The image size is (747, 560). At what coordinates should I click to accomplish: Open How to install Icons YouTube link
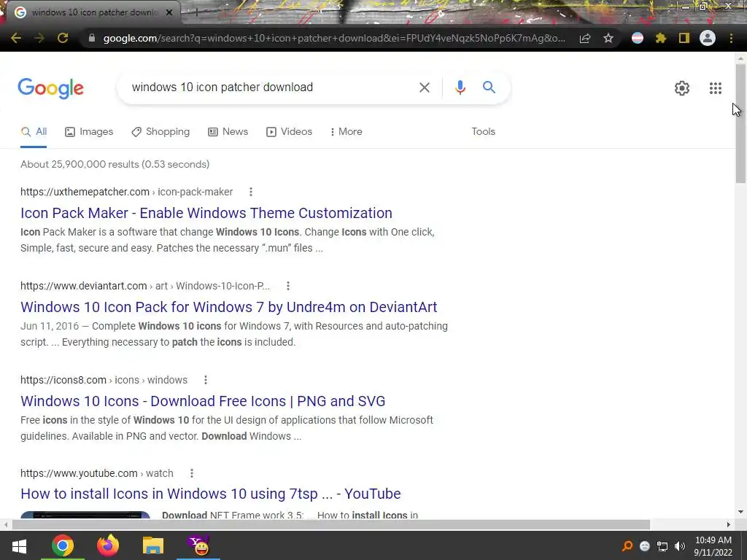pos(211,494)
